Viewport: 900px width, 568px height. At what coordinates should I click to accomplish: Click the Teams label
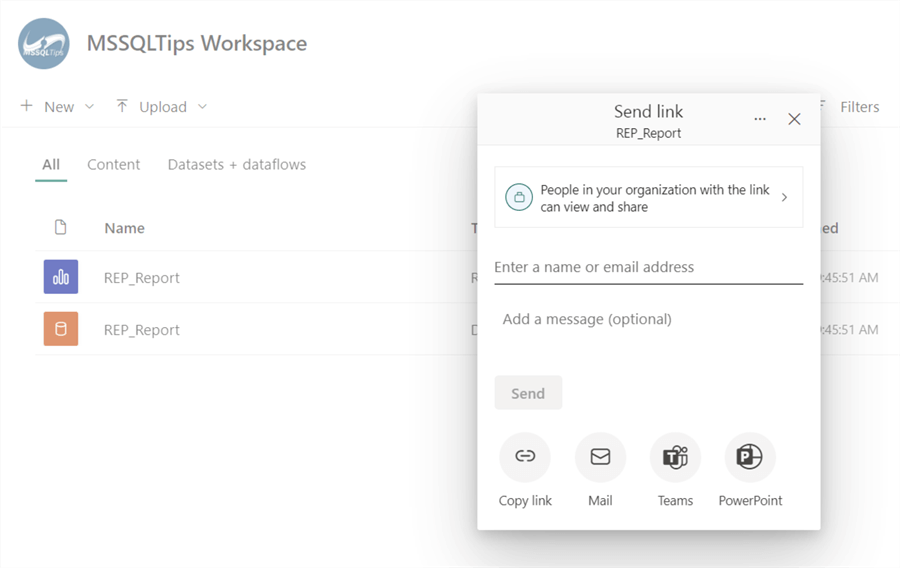coord(676,501)
